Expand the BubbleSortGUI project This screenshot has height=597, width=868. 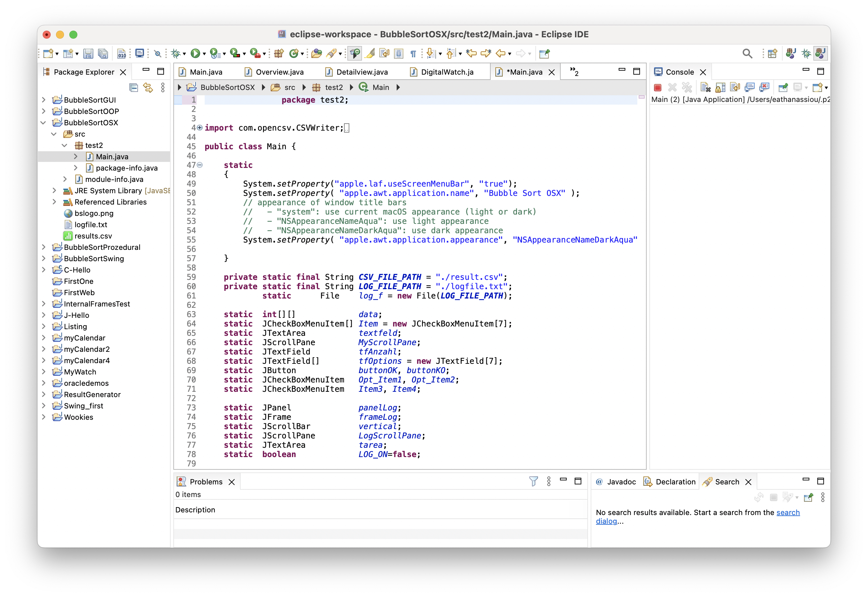pos(43,100)
